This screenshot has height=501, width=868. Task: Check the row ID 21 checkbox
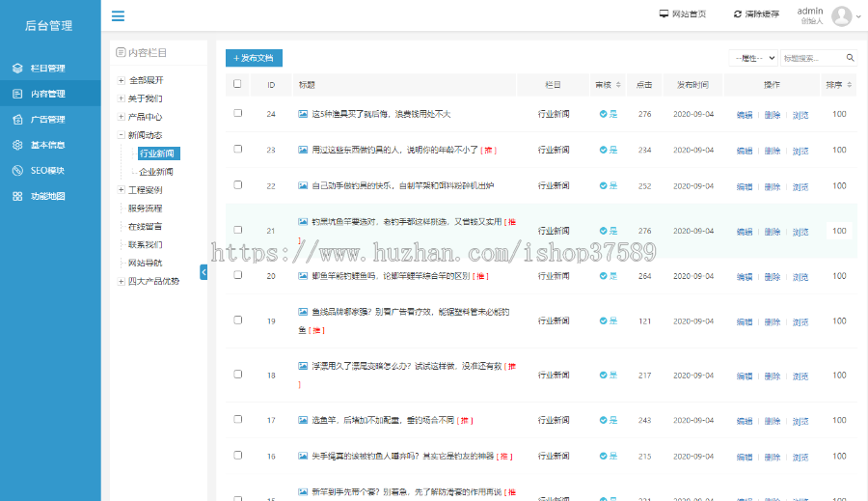tap(238, 230)
